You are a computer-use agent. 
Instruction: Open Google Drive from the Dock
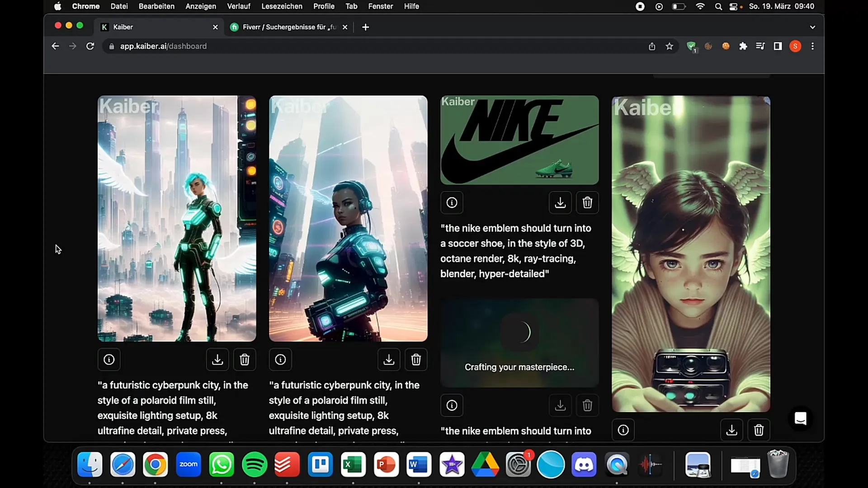[485, 465]
